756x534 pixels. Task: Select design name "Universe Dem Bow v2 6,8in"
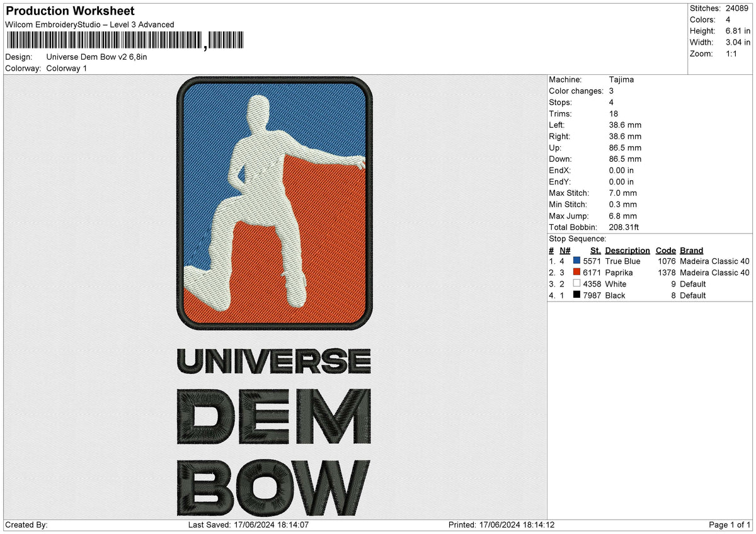tap(97, 57)
